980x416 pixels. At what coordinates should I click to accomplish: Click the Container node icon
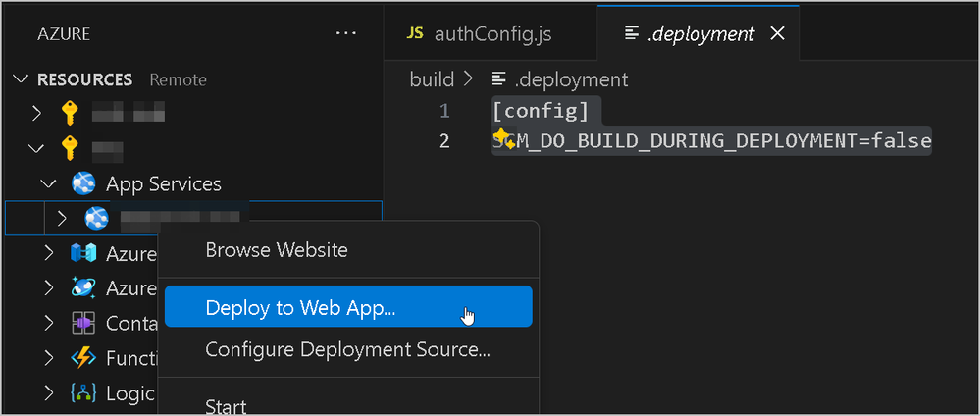point(83,323)
